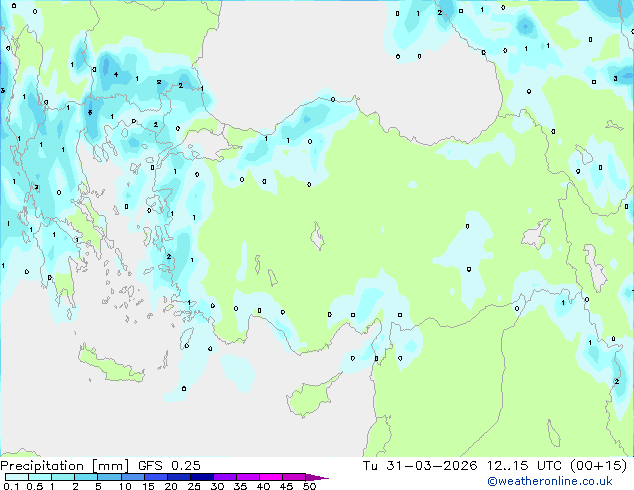Click the 35–40 mm legend swatch
Viewport: 634px width, 490px height.
(247, 477)
